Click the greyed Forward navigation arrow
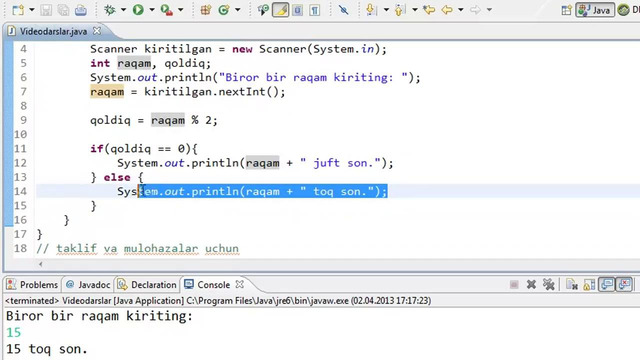Viewport: 640px width, 360px height. point(475,10)
